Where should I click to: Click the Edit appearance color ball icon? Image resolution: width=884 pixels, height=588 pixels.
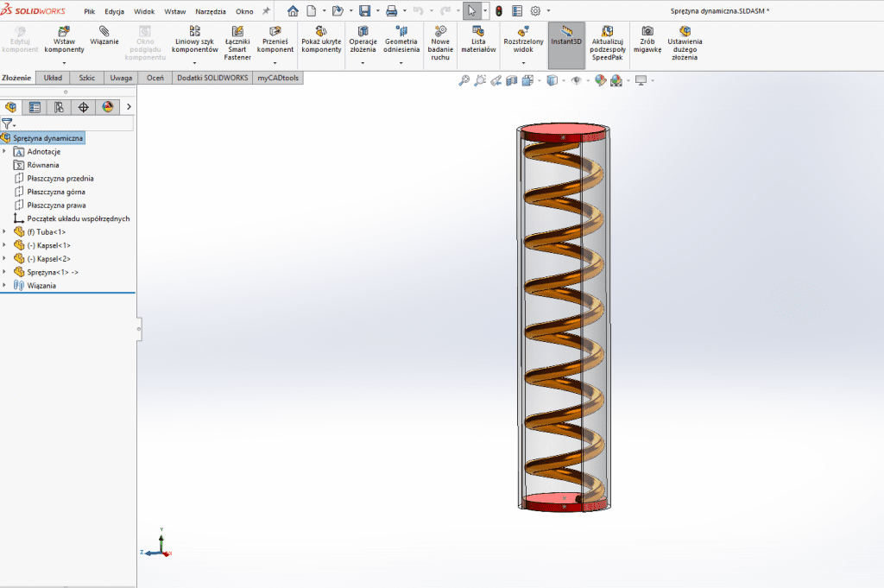[600, 80]
